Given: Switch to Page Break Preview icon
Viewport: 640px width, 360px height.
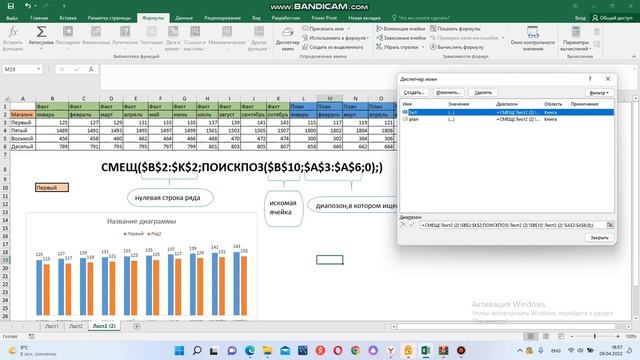Looking at the screenshot, I should pos(561,336).
